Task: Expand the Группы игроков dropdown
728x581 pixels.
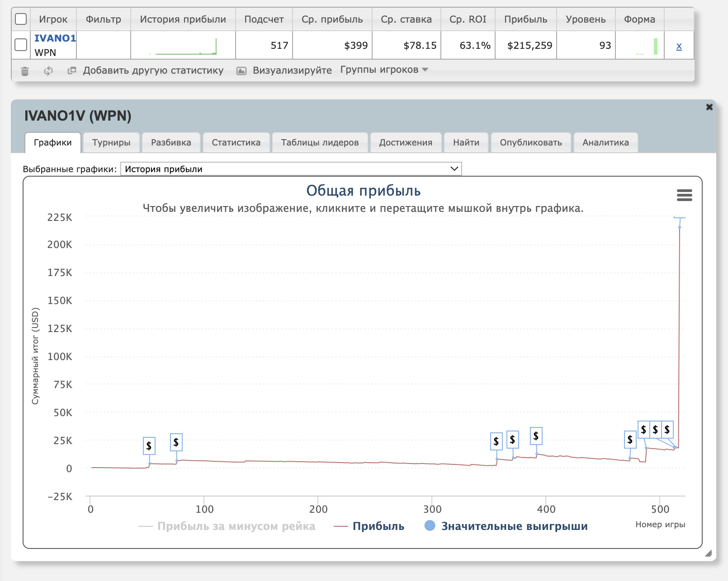Action: click(384, 70)
